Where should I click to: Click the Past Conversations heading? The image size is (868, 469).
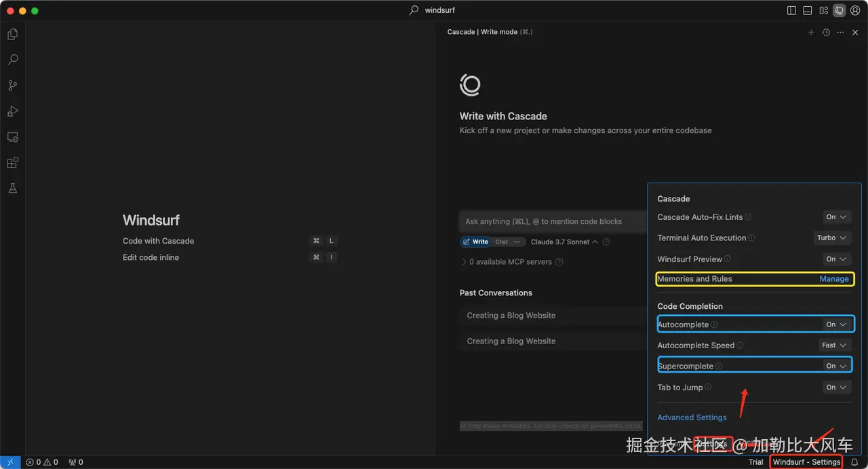[x=496, y=293]
